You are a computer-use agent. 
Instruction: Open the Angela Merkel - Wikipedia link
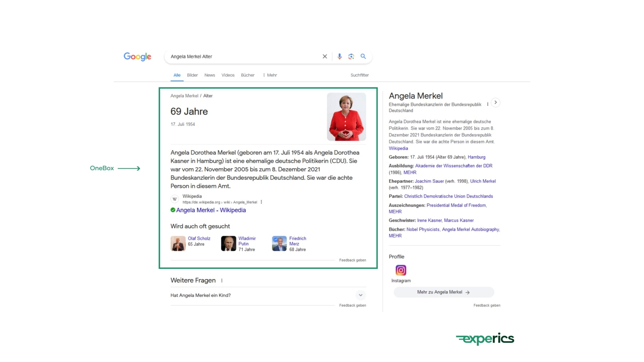click(211, 210)
